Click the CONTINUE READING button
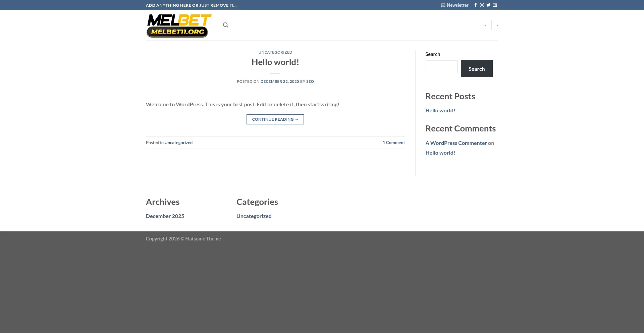This screenshot has height=333, width=644. pyautogui.click(x=275, y=119)
